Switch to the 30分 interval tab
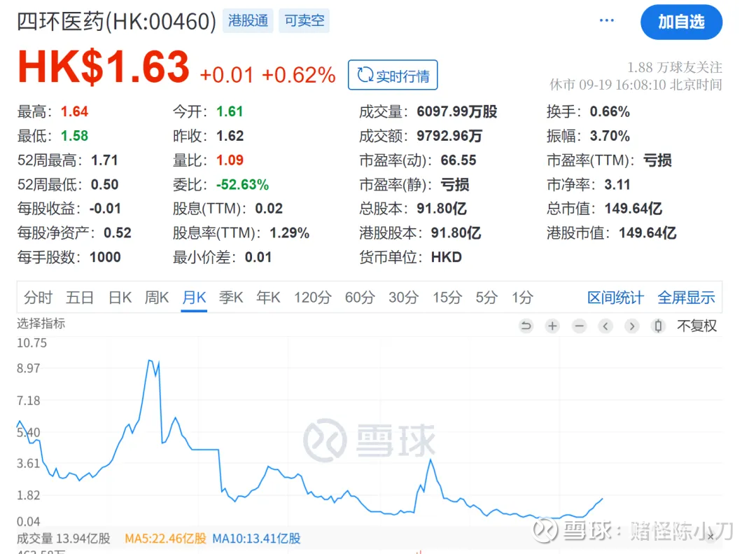The image size is (756, 554). coord(404,297)
